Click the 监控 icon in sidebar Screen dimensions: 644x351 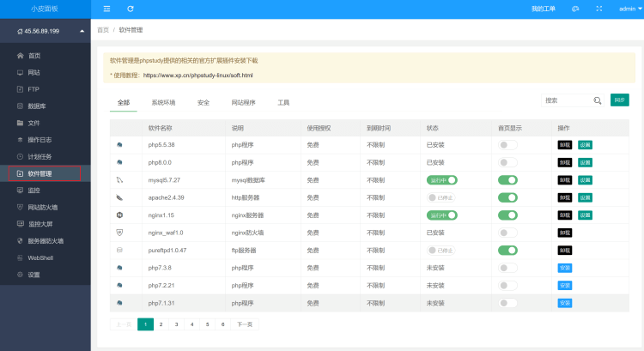[20, 190]
